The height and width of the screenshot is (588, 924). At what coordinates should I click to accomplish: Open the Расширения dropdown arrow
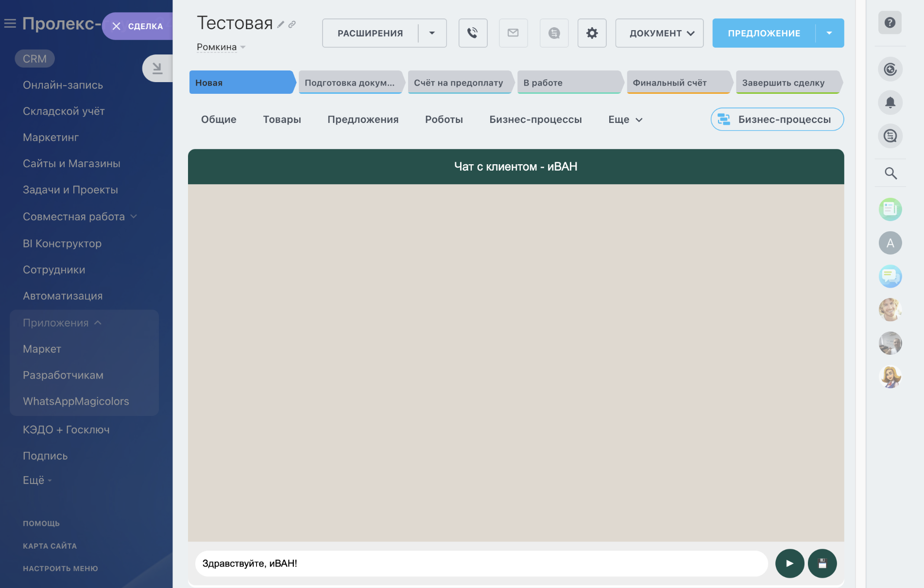432,33
